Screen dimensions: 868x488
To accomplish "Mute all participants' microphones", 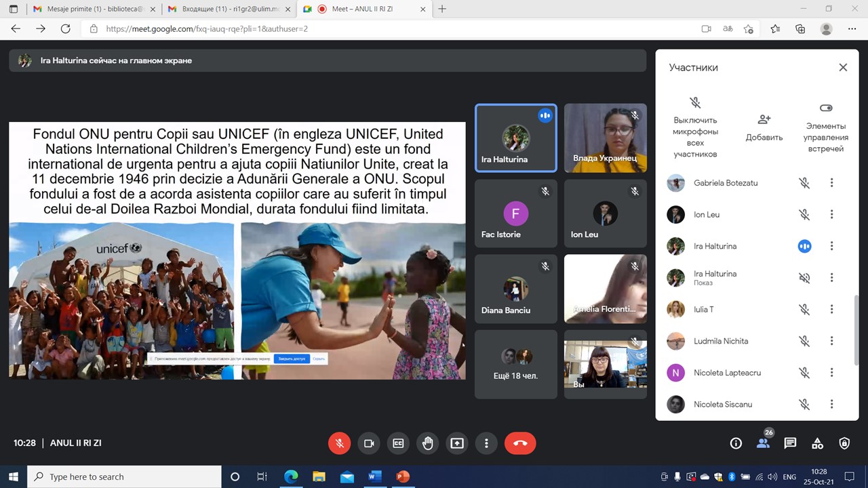I will 695,127.
